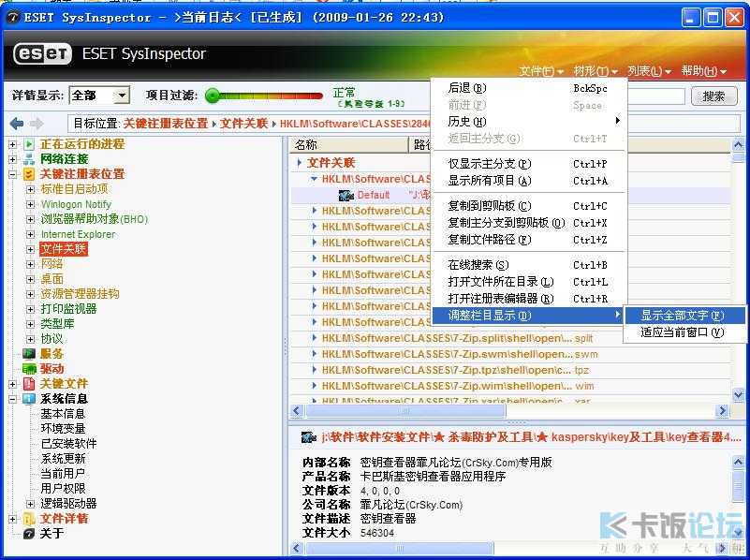750x560 pixels.
Task: Choose 显示全部文字(F) submenu option
Action: click(x=685, y=316)
